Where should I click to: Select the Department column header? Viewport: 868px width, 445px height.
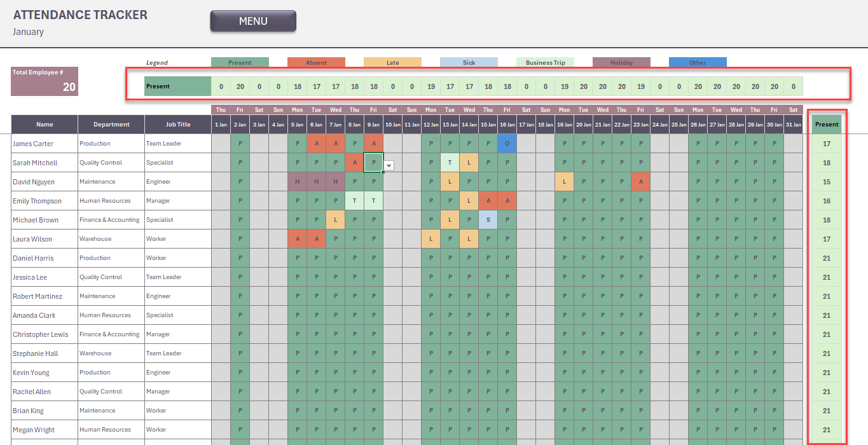pyautogui.click(x=111, y=125)
